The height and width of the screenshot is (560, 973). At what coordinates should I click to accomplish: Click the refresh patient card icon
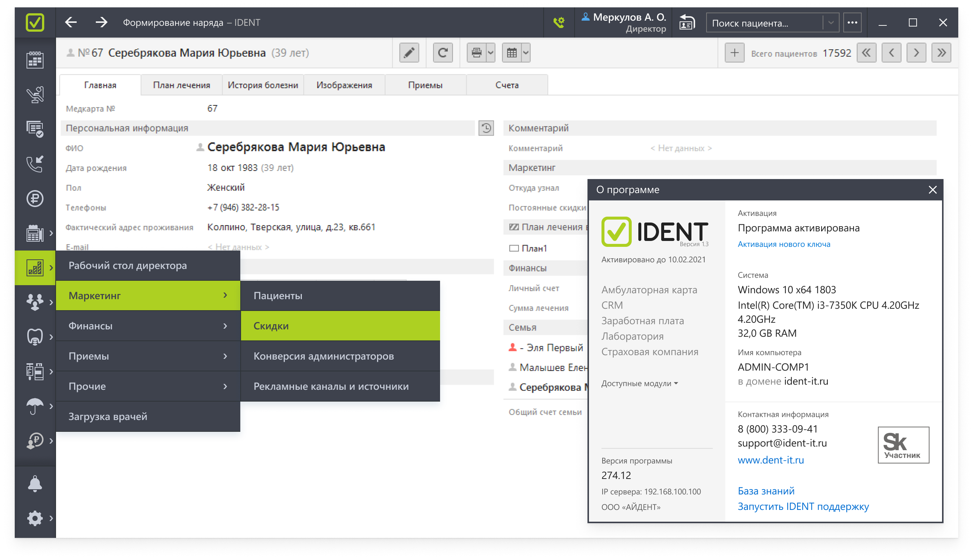(x=442, y=53)
